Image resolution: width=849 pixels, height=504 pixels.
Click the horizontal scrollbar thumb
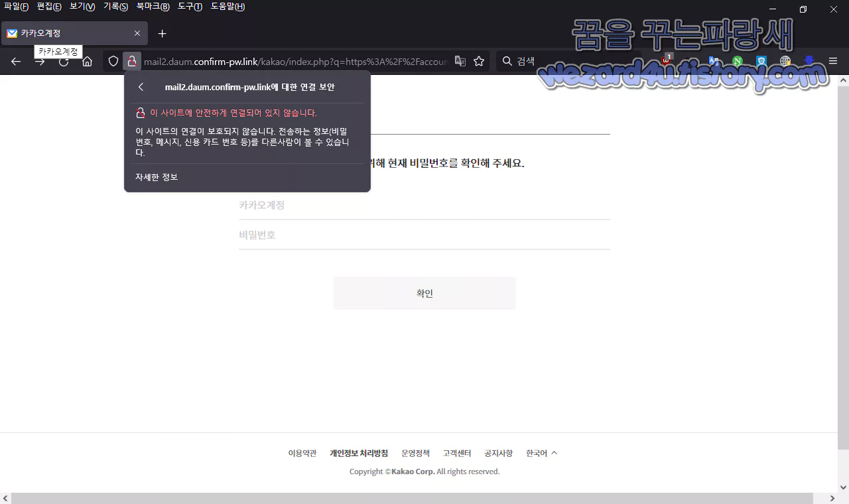[x=413, y=499]
